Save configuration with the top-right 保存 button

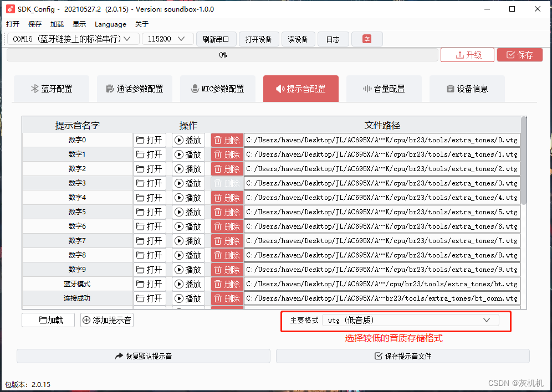[519, 54]
